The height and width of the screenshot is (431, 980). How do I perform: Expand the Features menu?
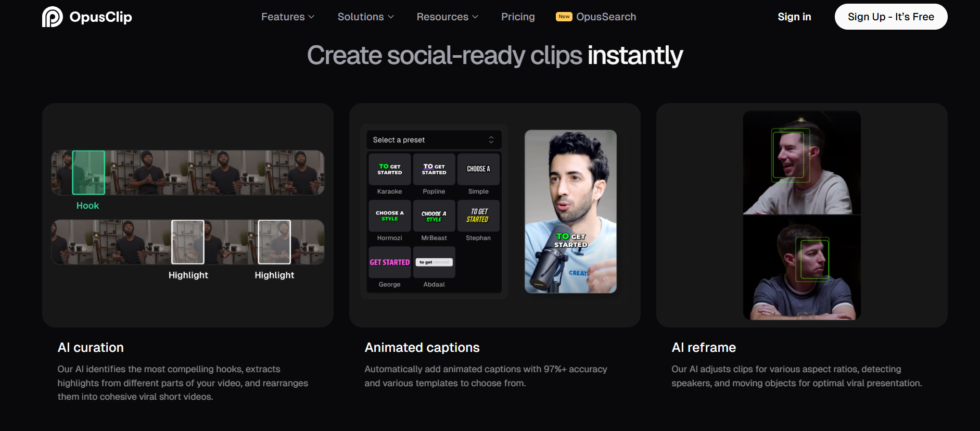tap(288, 17)
